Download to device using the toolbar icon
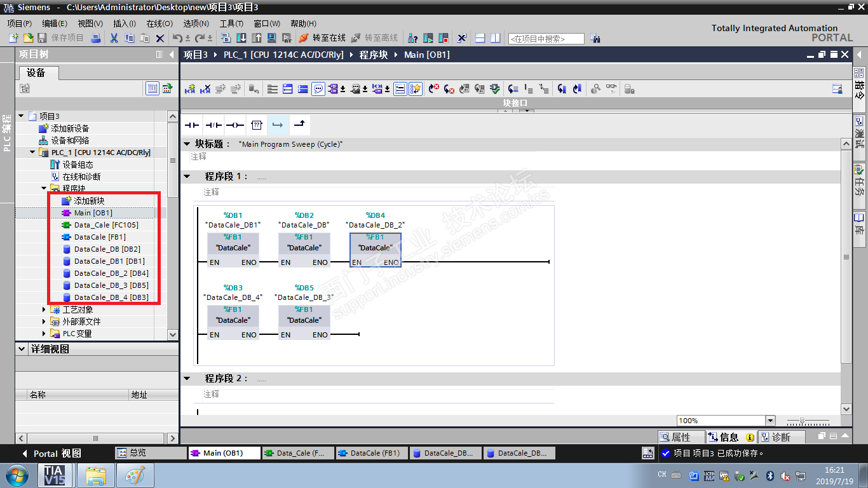Image resolution: width=868 pixels, height=488 pixels. [x=241, y=38]
